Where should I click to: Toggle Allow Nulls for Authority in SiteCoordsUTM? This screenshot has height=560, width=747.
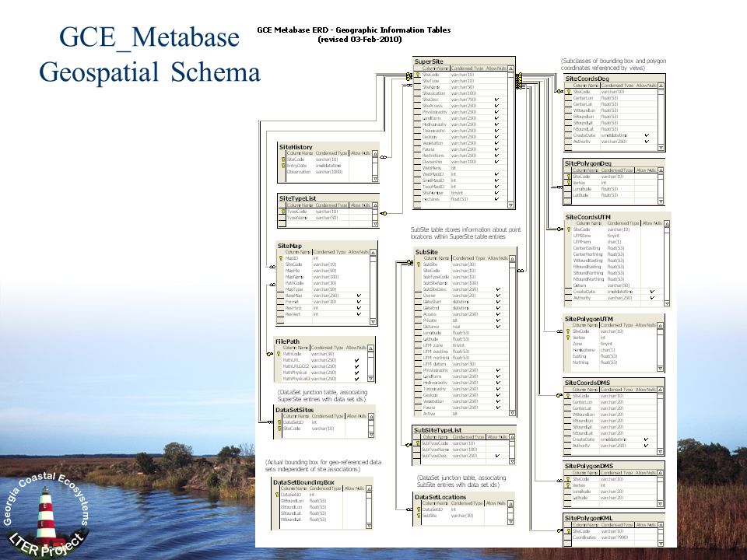click(652, 298)
